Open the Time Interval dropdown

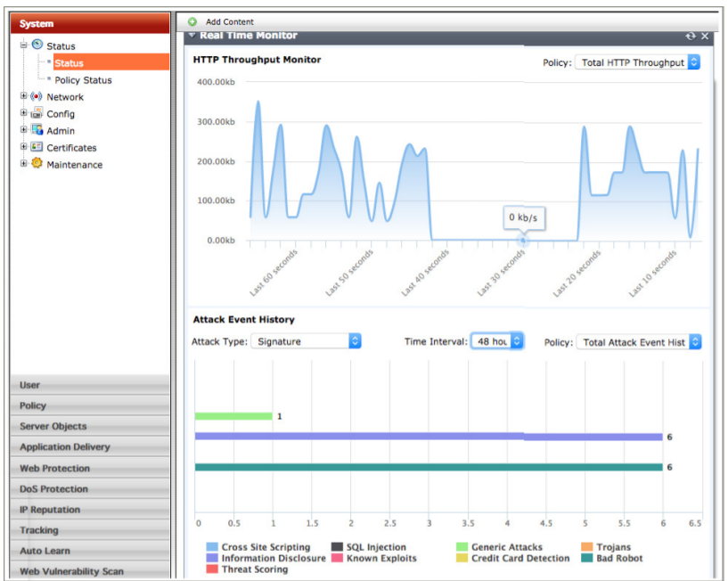point(497,341)
